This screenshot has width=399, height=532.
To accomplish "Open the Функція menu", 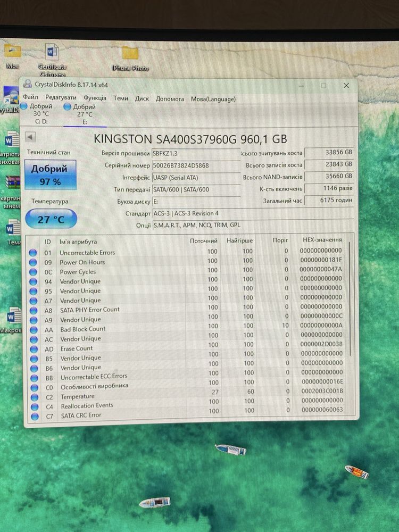I will coord(95,98).
